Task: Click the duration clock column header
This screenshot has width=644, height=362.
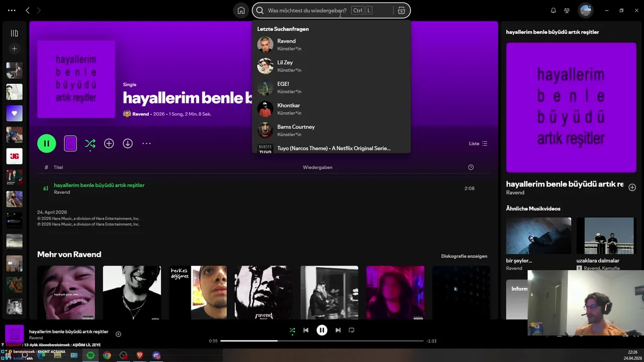Action: (471, 167)
